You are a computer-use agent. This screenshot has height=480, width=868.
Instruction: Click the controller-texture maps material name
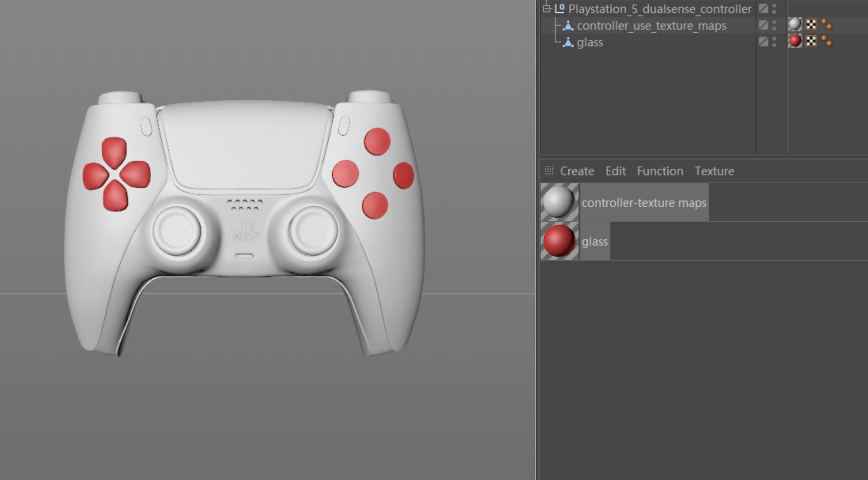[x=644, y=203]
